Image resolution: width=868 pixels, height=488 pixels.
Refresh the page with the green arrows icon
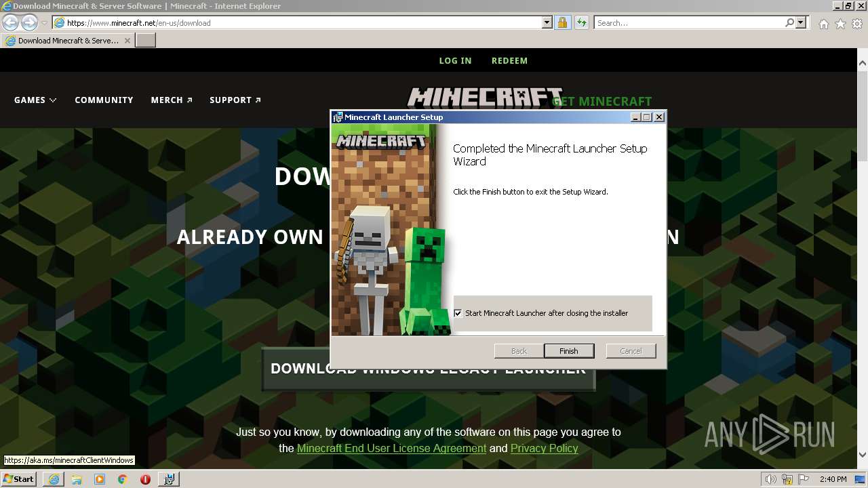click(x=581, y=22)
